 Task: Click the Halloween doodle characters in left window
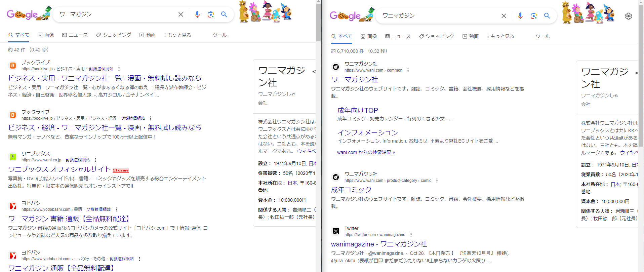click(x=265, y=12)
